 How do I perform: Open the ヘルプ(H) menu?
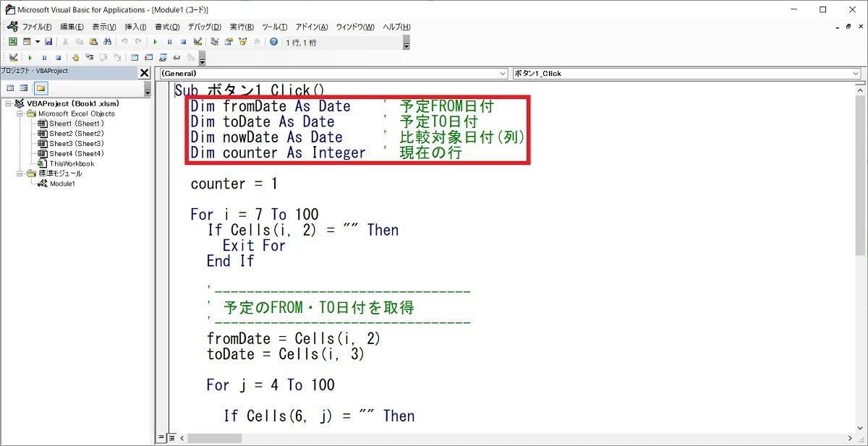click(396, 27)
